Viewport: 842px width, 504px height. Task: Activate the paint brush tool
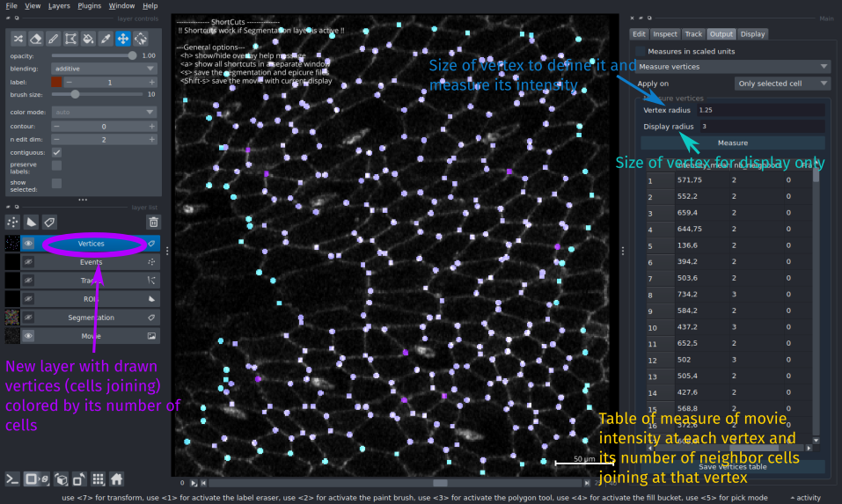(53, 39)
